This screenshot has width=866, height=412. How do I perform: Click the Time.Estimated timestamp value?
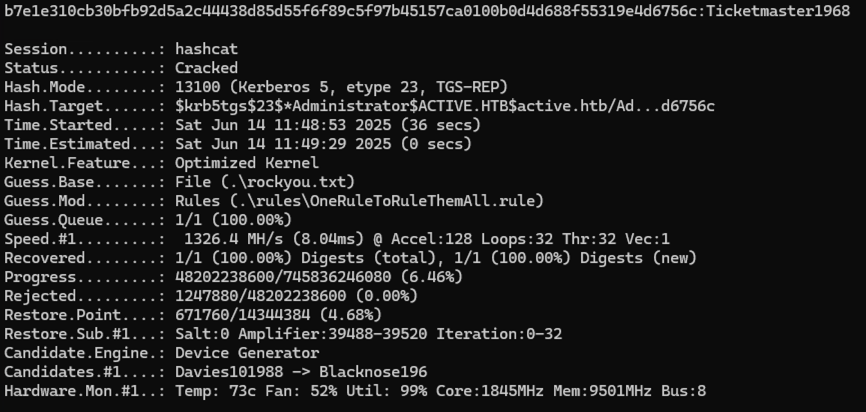[x=287, y=144]
